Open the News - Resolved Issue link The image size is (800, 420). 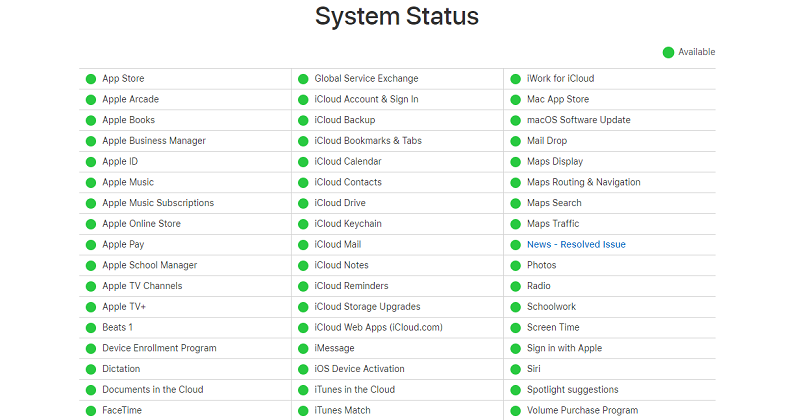pyautogui.click(x=576, y=244)
